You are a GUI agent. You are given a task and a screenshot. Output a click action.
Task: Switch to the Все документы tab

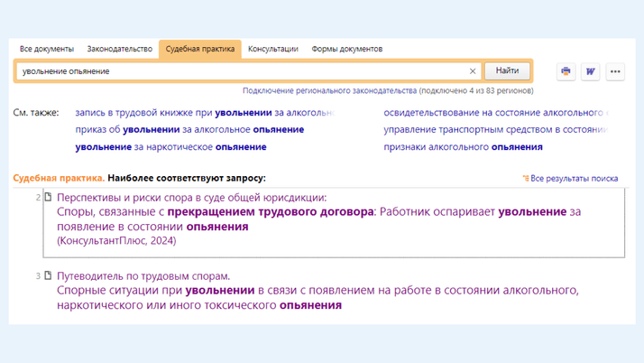[x=47, y=49]
